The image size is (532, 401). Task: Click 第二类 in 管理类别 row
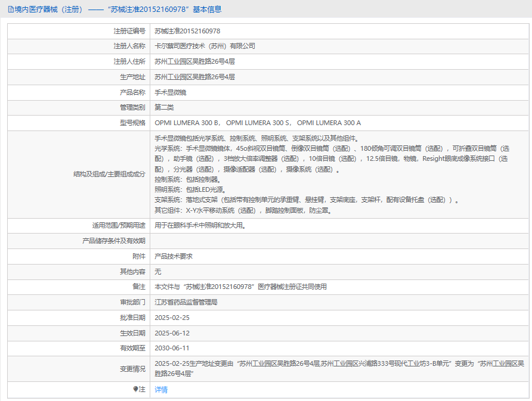(164, 107)
